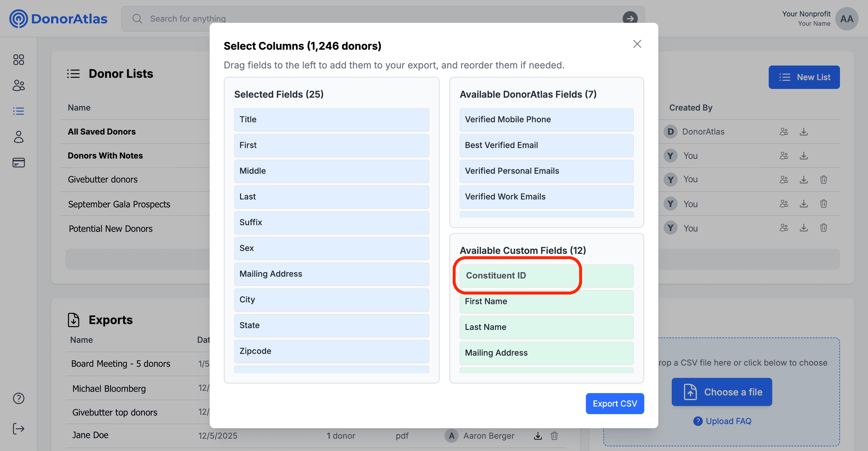The width and height of the screenshot is (868, 451).
Task: Open the donors section via the sidebar people icon
Action: click(18, 86)
